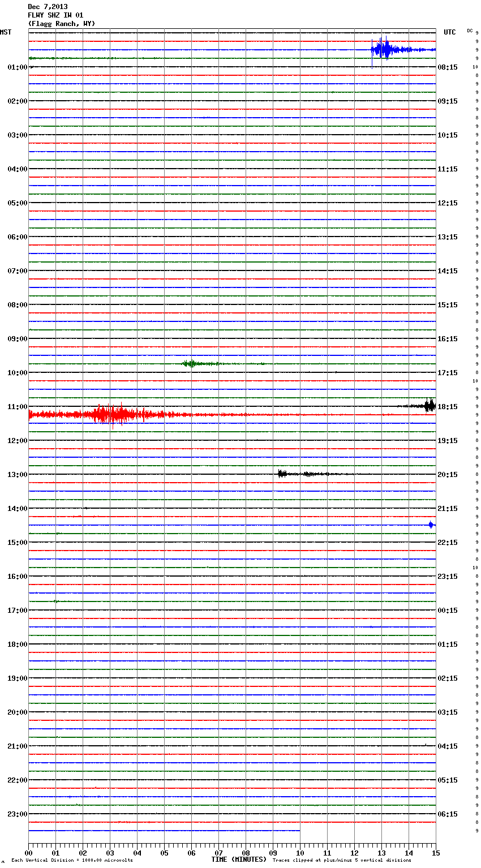Image resolution: width=481 pixels, height=868 pixels.
Task: Select the '23:00' MST row label
Action: pyautogui.click(x=18, y=814)
